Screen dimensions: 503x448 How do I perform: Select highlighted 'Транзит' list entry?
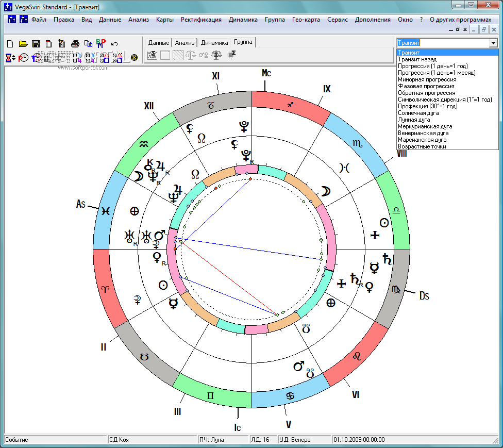pos(447,53)
